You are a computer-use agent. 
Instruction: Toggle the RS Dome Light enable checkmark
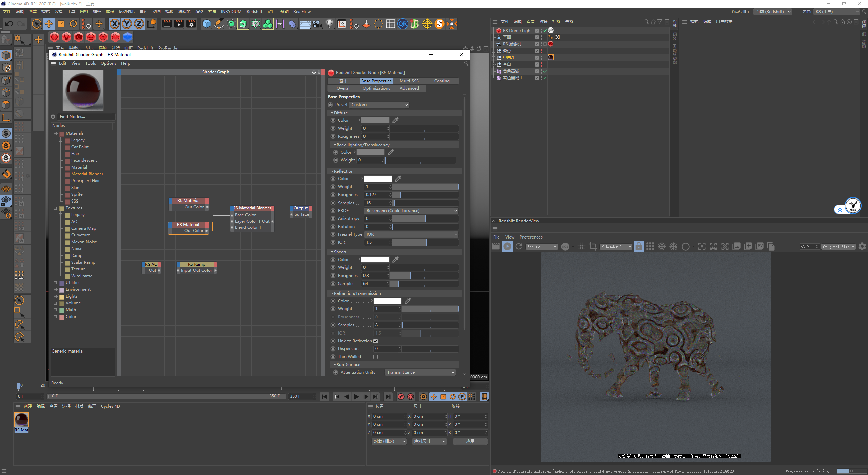(545, 31)
